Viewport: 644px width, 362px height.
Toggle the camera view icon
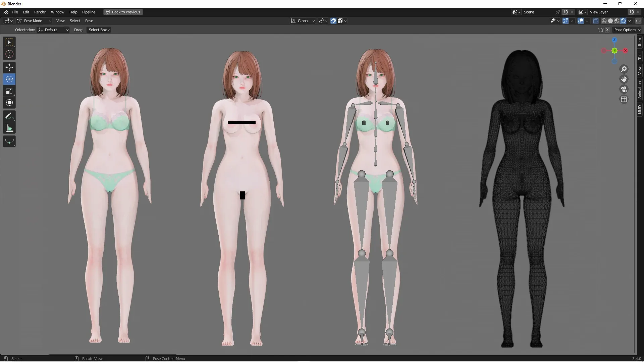[624, 89]
